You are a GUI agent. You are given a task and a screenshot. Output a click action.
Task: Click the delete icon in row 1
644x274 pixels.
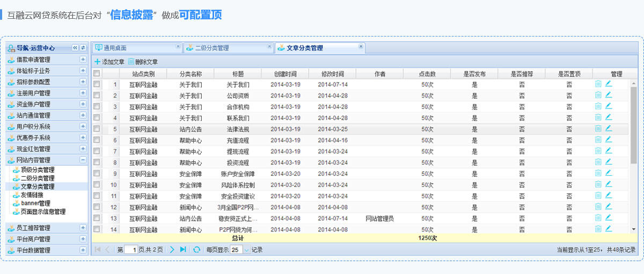click(598, 84)
